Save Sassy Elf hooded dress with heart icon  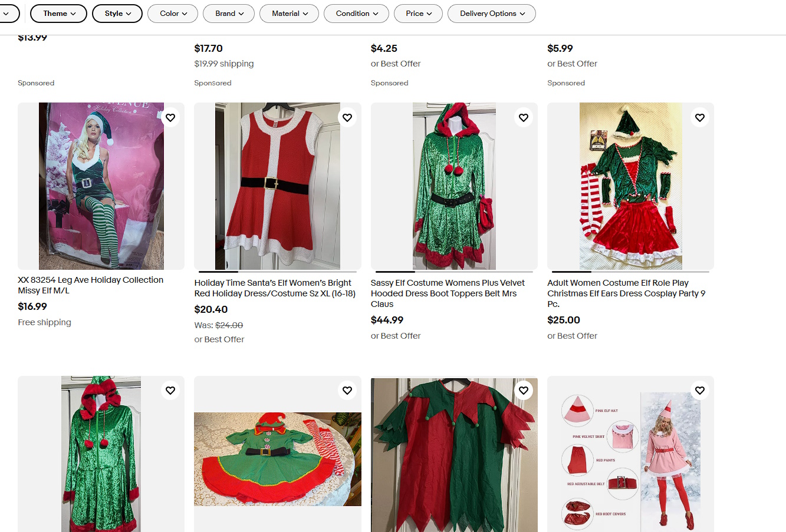coord(524,118)
